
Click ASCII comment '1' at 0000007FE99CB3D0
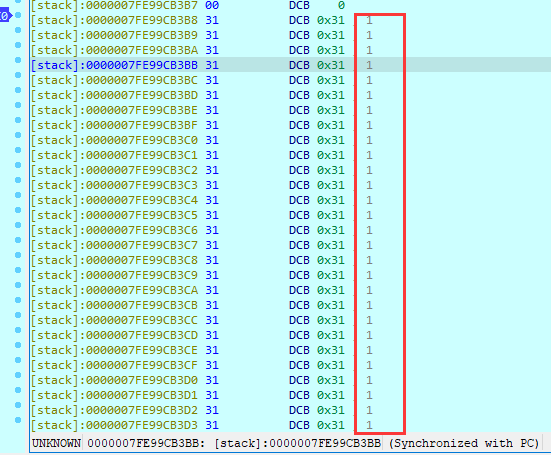[369, 380]
